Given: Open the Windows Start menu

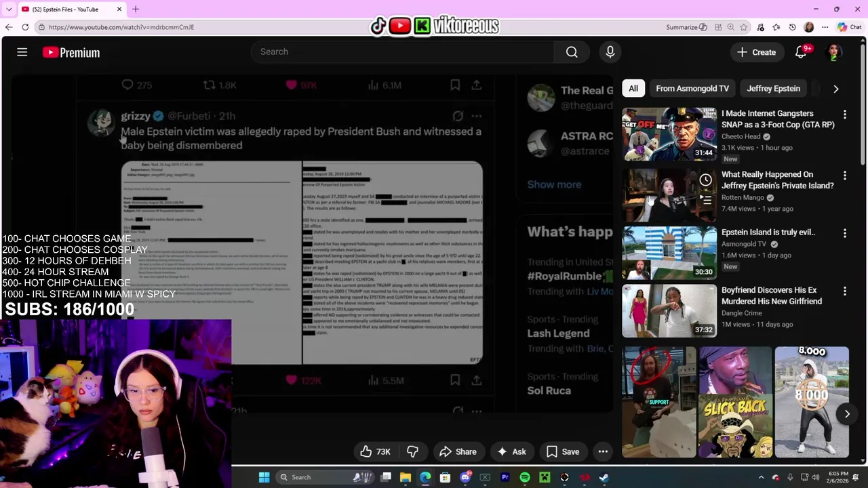Looking at the screenshot, I should pyautogui.click(x=264, y=477).
